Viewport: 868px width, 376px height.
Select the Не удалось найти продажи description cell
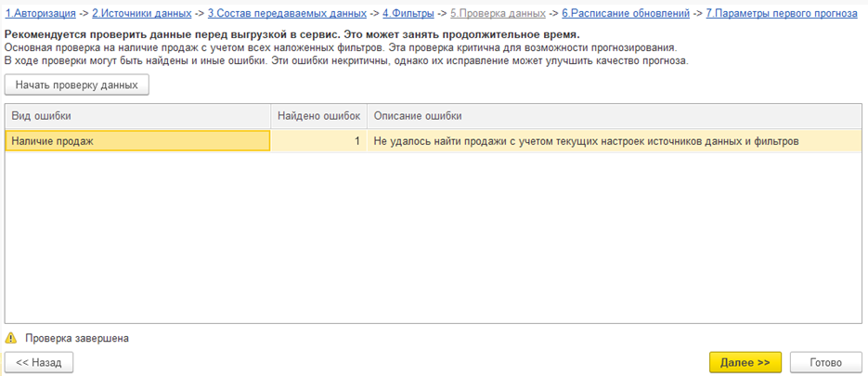click(613, 141)
